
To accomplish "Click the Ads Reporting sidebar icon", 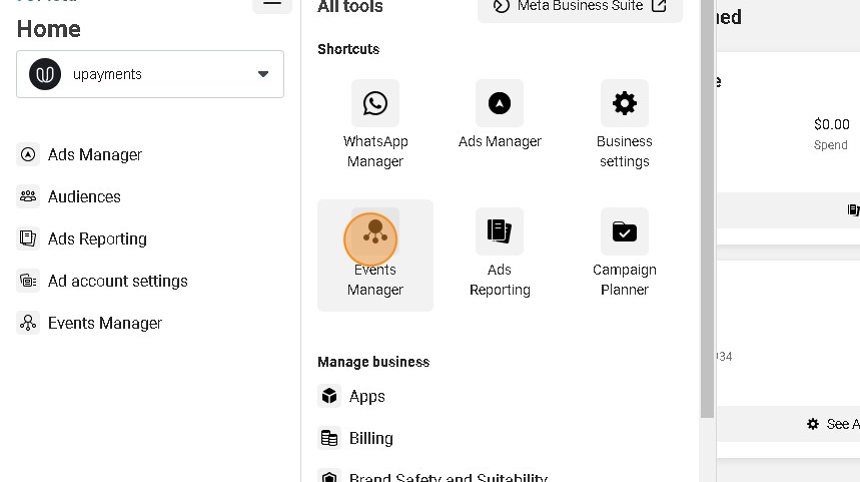I will pyautogui.click(x=28, y=239).
